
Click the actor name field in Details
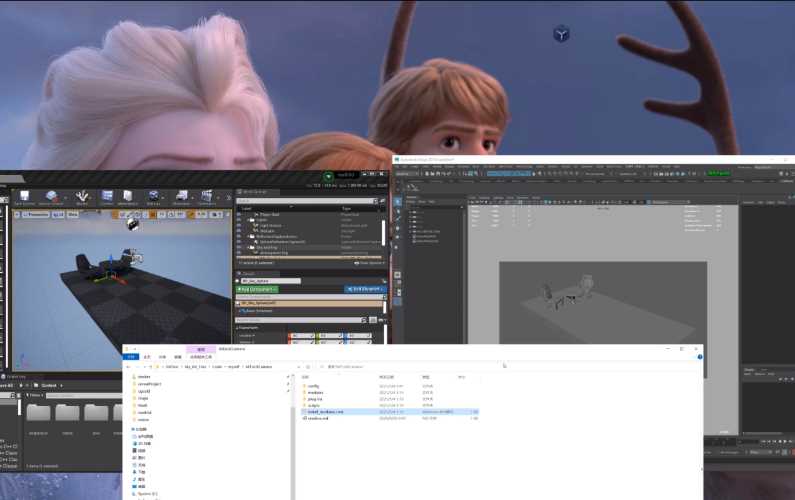[x=271, y=280]
